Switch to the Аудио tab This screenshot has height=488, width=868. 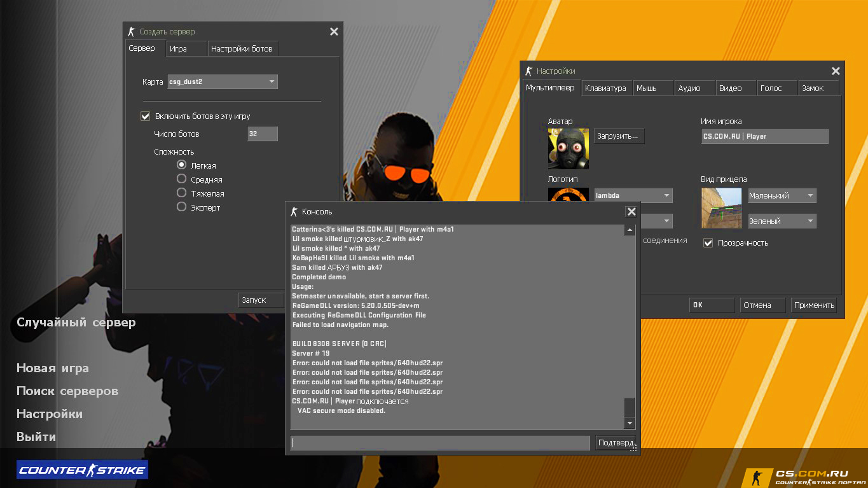(695, 88)
